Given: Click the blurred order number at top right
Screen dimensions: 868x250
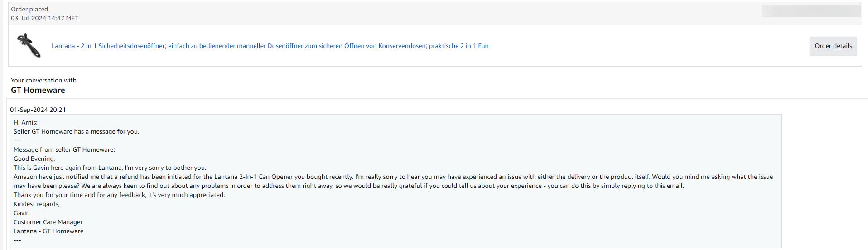Looking at the screenshot, I should (810, 11).
